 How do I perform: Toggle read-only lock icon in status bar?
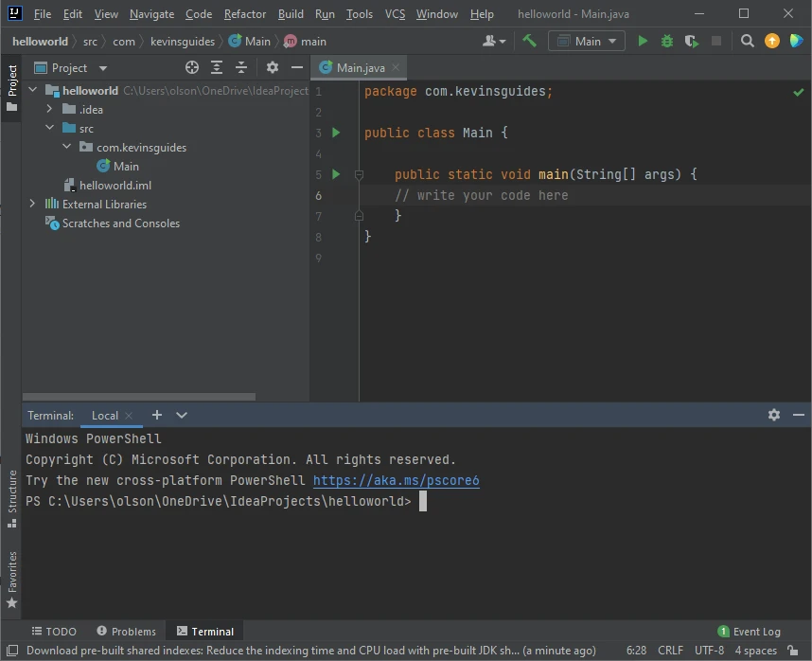point(792,650)
